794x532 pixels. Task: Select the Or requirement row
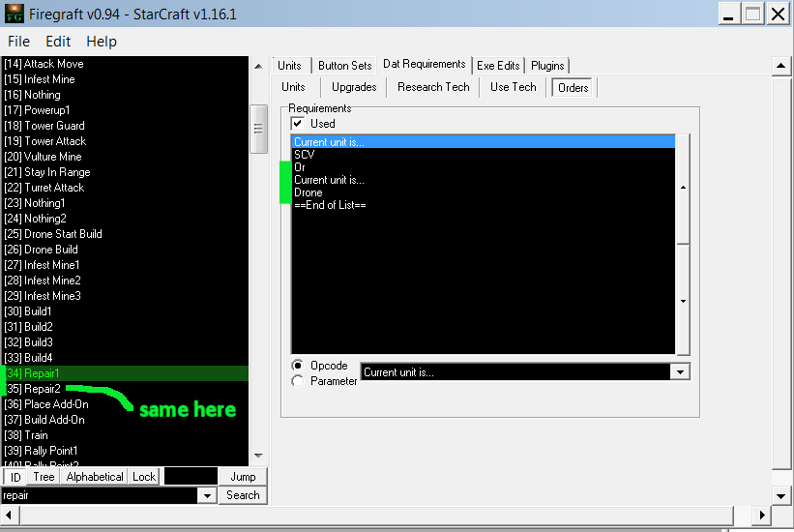pyautogui.click(x=484, y=167)
